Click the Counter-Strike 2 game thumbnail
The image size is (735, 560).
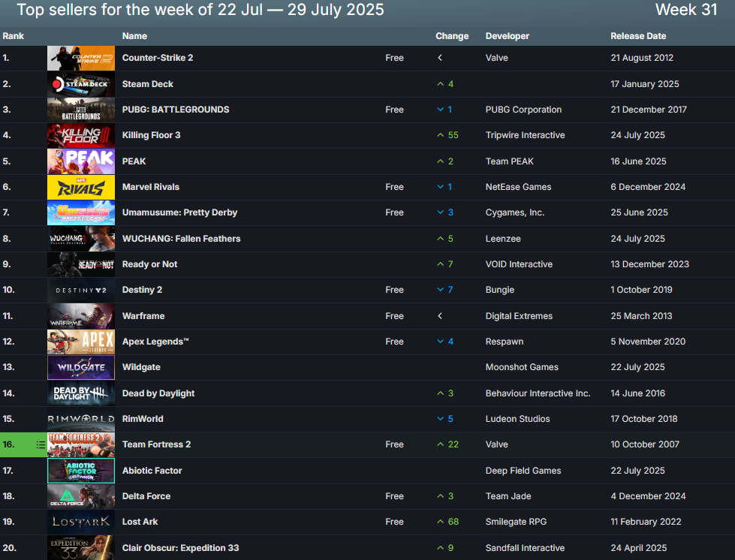point(81,59)
